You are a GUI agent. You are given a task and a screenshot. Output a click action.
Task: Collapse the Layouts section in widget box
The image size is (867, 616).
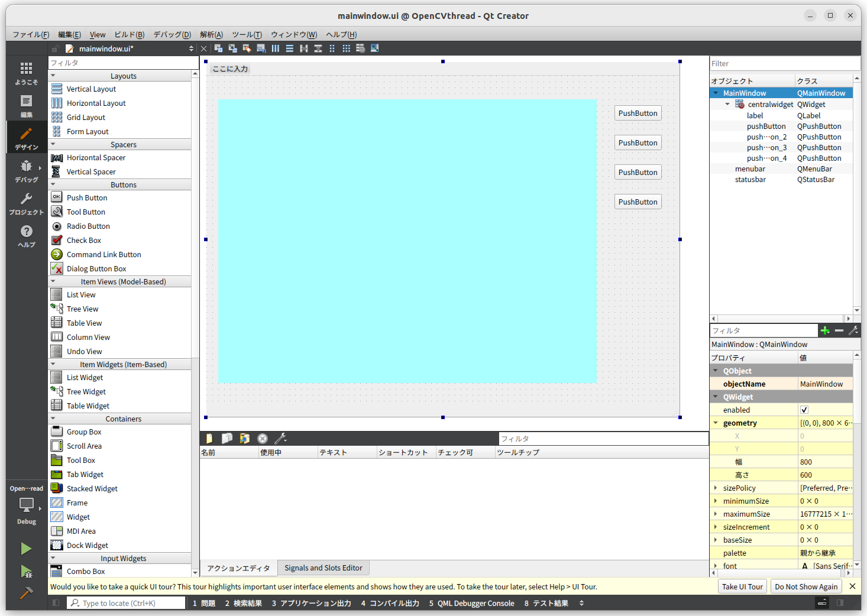pos(53,75)
